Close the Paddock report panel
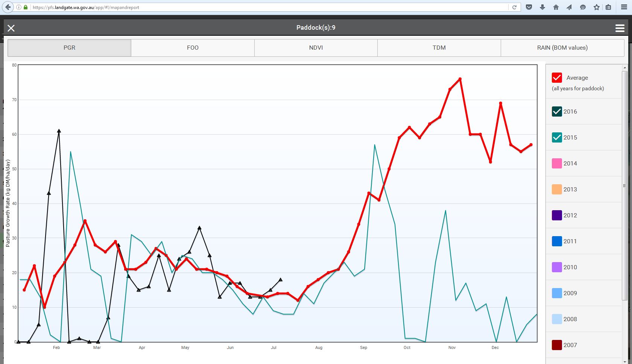 pyautogui.click(x=11, y=28)
